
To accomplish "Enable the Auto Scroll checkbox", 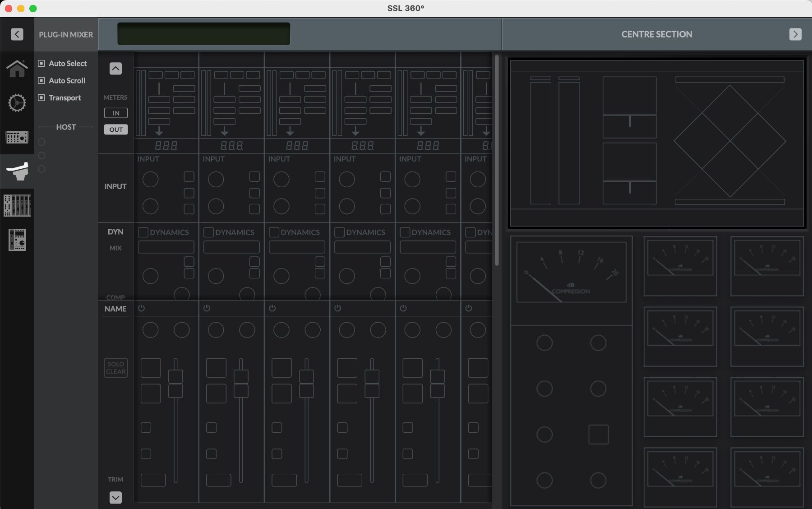I will (x=41, y=81).
